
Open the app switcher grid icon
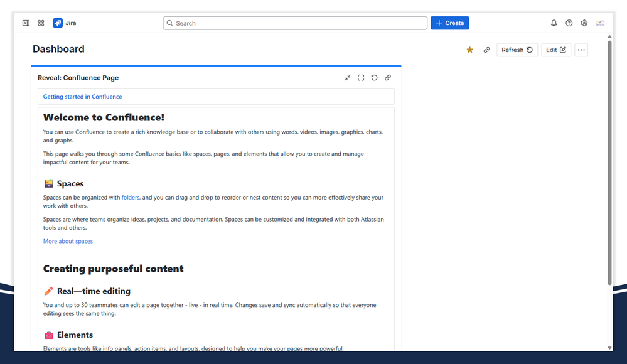[x=41, y=23]
